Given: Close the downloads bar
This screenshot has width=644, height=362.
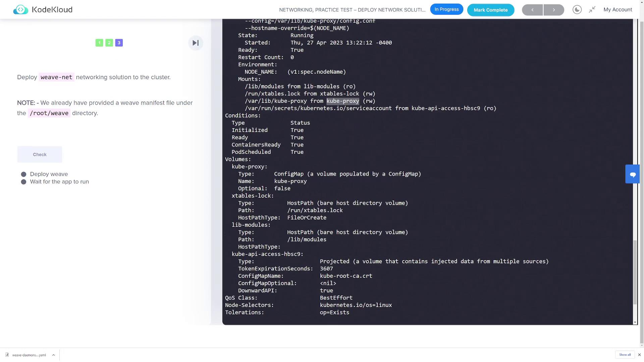Looking at the screenshot, I should pyautogui.click(x=639, y=355).
